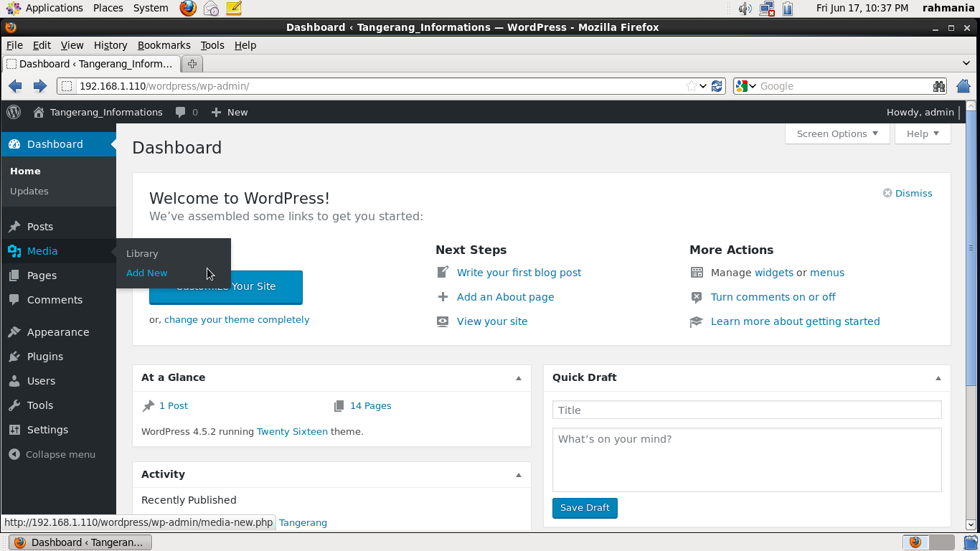Open 'Write your first blog post' link

pos(519,273)
